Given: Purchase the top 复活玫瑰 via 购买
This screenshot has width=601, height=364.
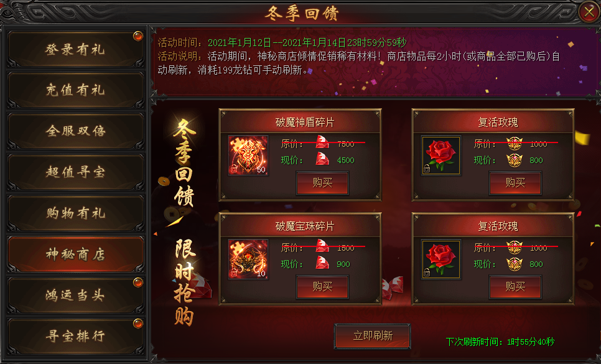Looking at the screenshot, I should pos(515,183).
